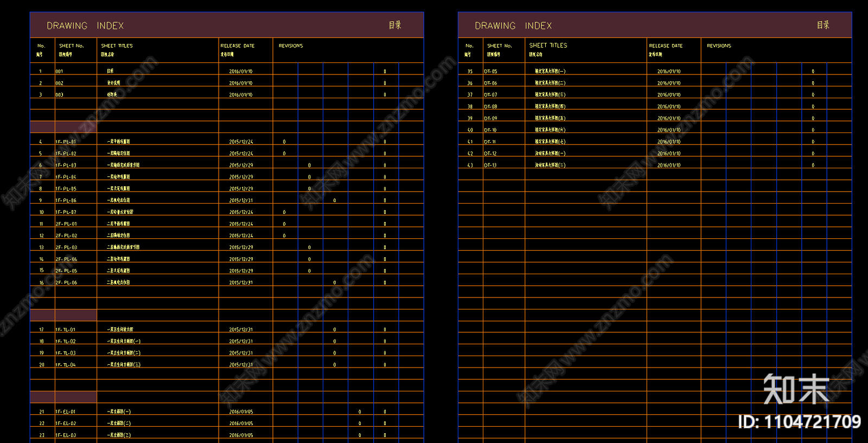Click release date '2016/01/10' in row DT-05
The image size is (868, 443).
coord(669,71)
